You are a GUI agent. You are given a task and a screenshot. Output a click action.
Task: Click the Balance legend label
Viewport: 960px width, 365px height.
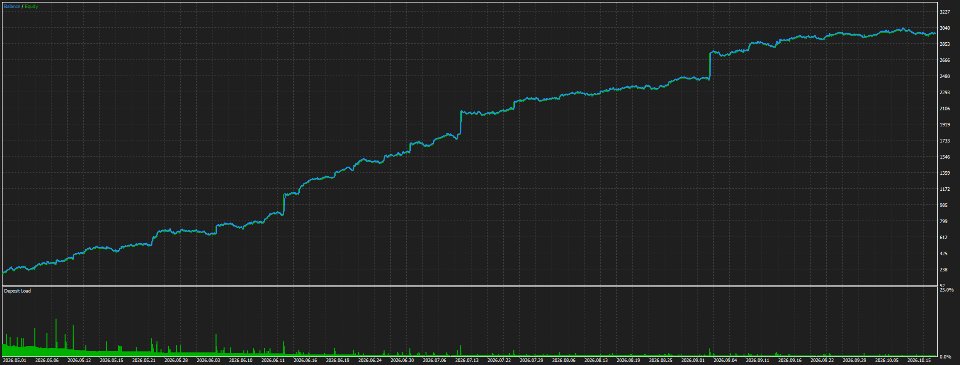pyautogui.click(x=11, y=6)
